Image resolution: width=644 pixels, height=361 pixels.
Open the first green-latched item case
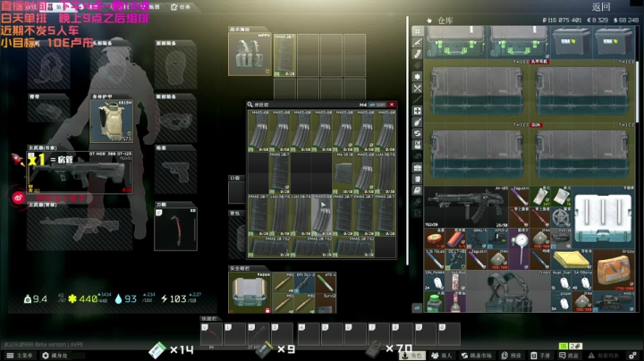pos(456,42)
